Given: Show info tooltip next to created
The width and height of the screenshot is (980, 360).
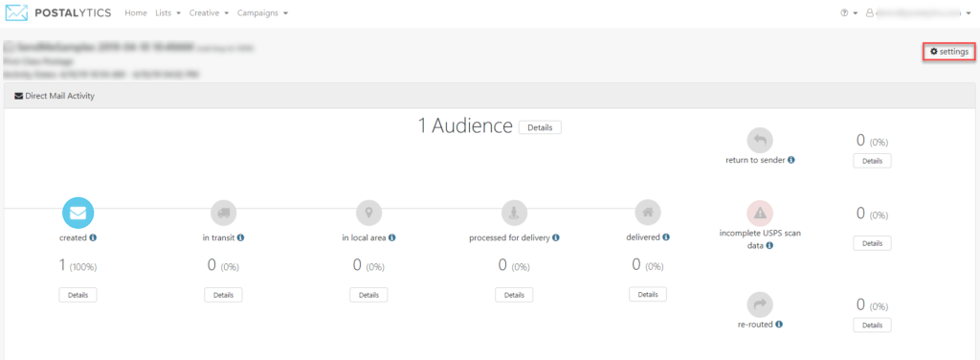Looking at the screenshot, I should [x=93, y=237].
